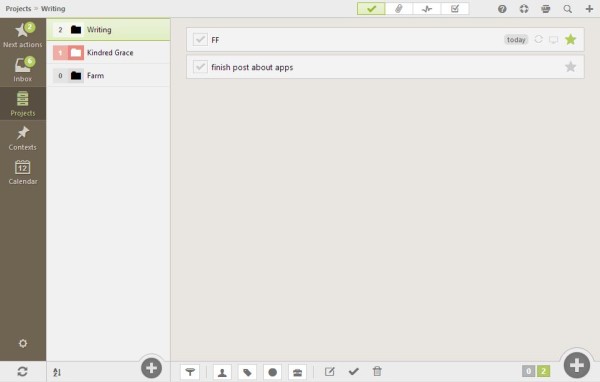Add a new project with the plus
This screenshot has width=600, height=382.
152,368
